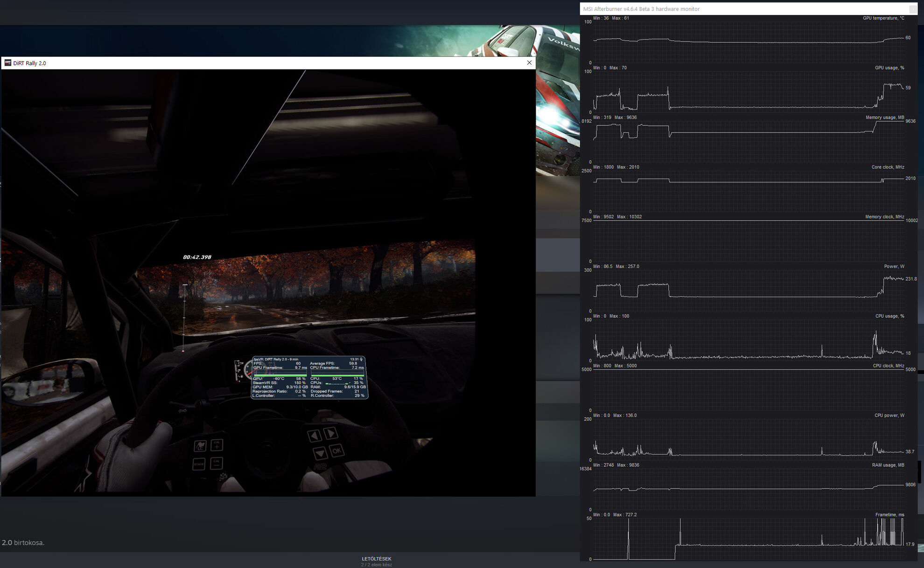Click the current frametime value 17.9

[910, 544]
